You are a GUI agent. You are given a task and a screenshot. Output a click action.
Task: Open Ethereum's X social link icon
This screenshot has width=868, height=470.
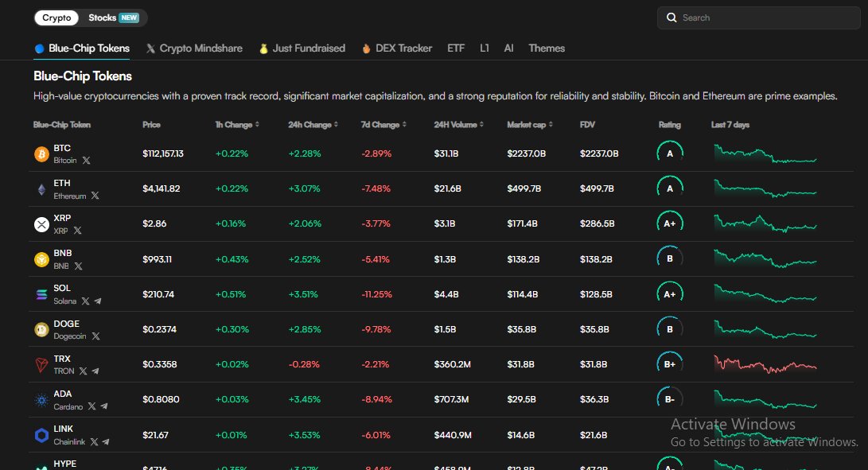pos(95,196)
